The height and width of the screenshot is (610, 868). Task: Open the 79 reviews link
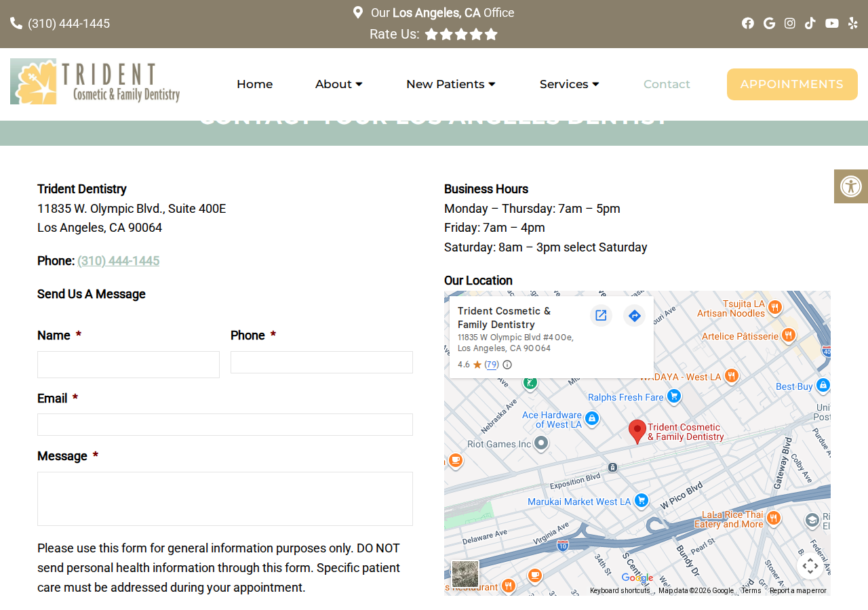point(492,365)
